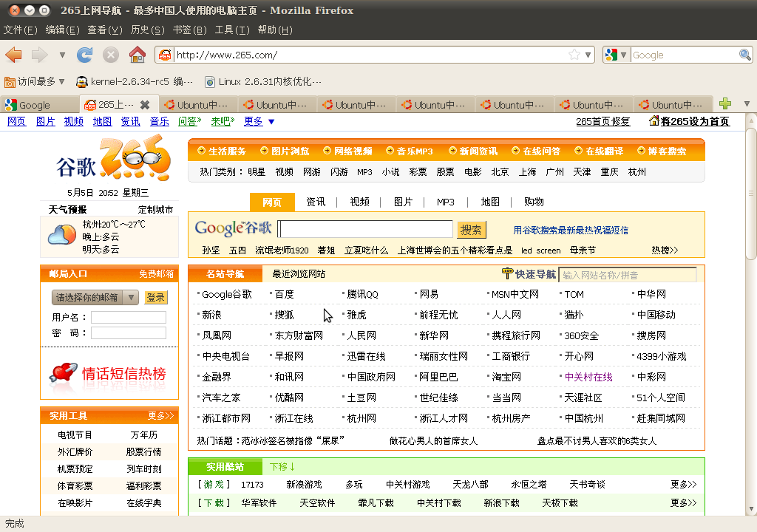The image size is (757, 532).
Task: Open a new tab with the plus icon
Action: click(x=724, y=103)
